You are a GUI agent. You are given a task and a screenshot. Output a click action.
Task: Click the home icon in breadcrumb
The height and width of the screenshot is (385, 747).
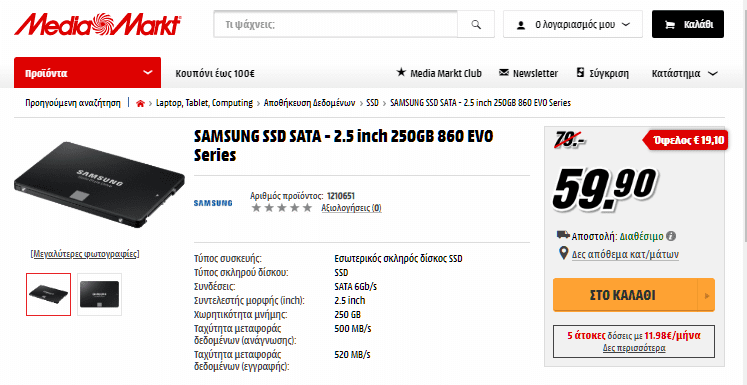[x=140, y=103]
